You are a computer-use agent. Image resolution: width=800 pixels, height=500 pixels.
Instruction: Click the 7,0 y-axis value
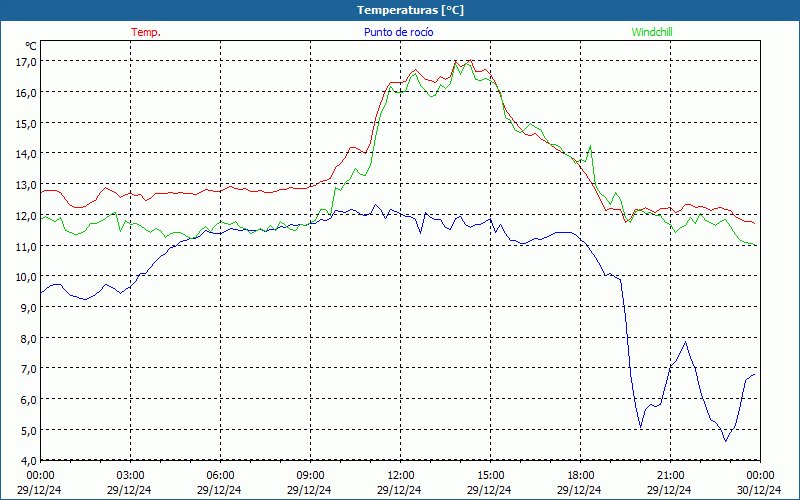coord(29,369)
